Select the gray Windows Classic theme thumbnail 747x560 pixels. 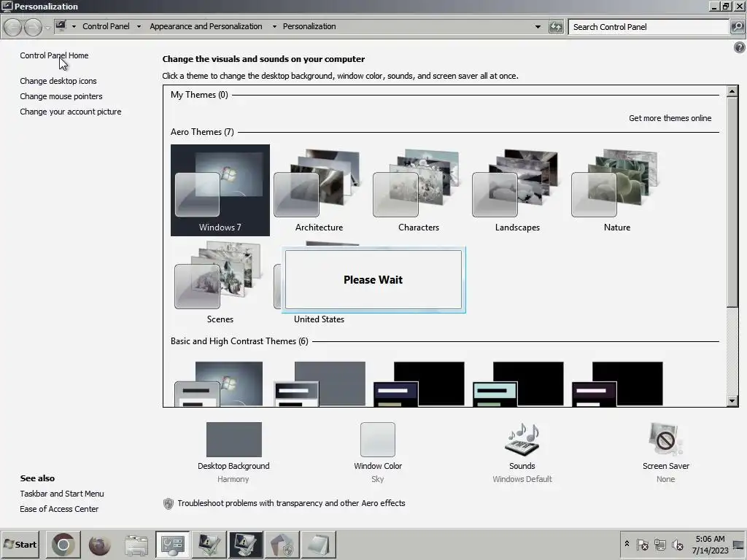click(x=320, y=384)
